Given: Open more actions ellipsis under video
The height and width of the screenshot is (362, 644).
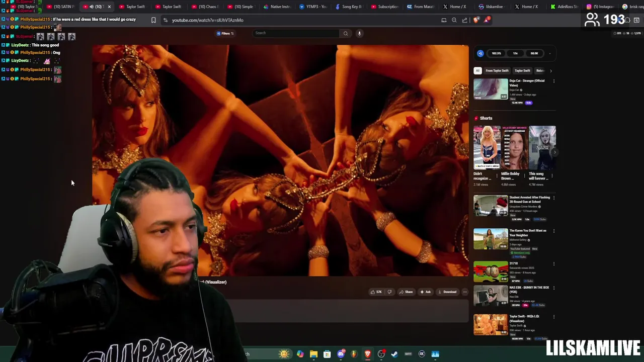Looking at the screenshot, I should coord(465,292).
